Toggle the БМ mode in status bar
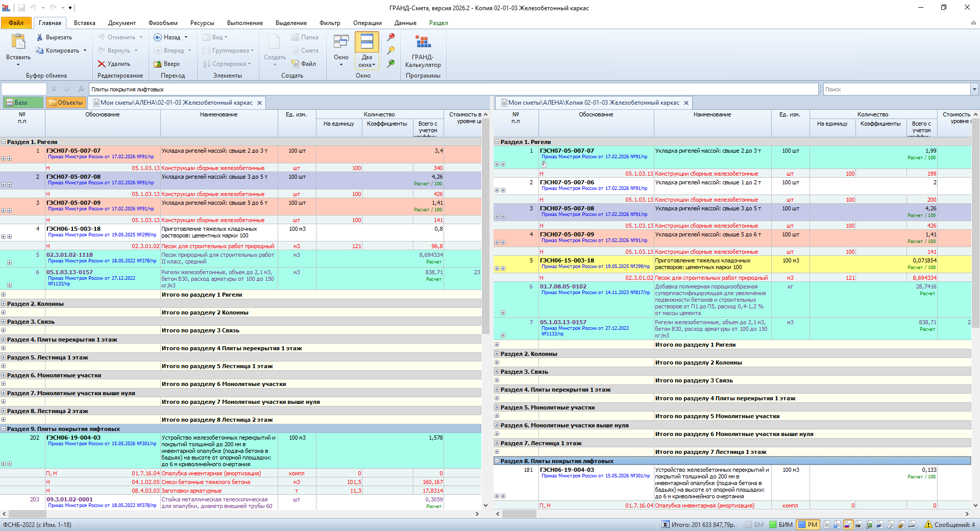 (754, 524)
